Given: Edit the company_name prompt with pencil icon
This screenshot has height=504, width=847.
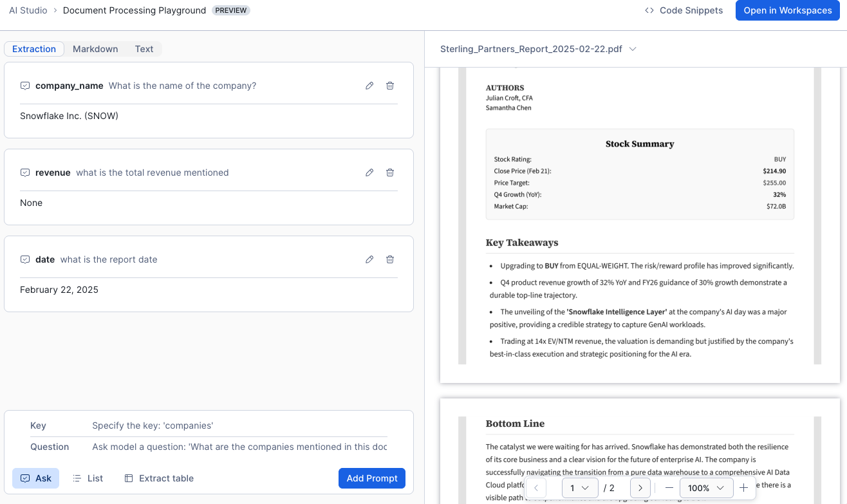Looking at the screenshot, I should 369,86.
